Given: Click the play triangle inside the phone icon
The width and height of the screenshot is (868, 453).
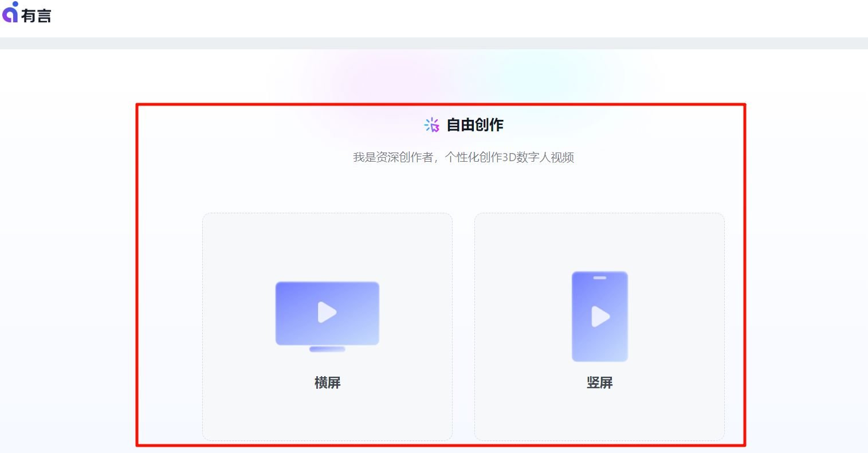Looking at the screenshot, I should click(601, 316).
